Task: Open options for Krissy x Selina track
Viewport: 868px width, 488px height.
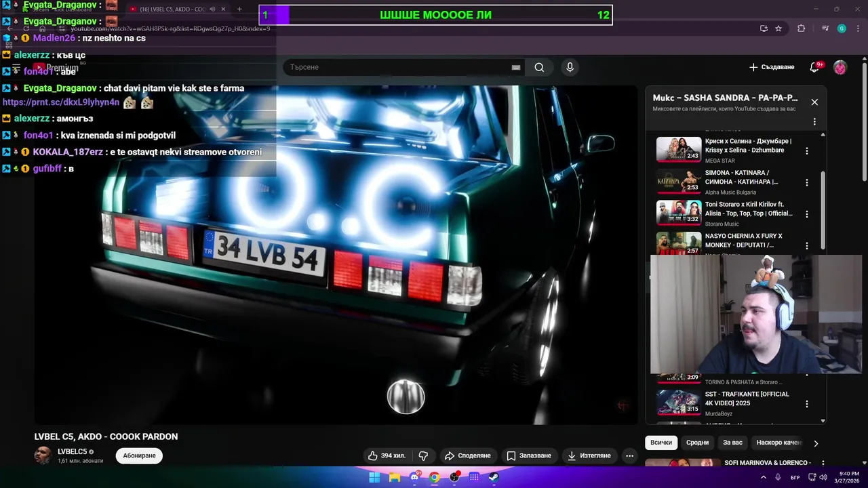Action: [807, 151]
